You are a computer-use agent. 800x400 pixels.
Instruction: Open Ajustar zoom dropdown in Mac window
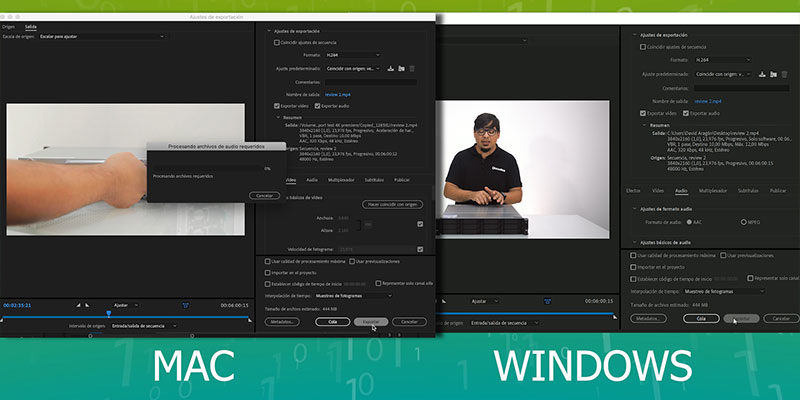point(126,305)
